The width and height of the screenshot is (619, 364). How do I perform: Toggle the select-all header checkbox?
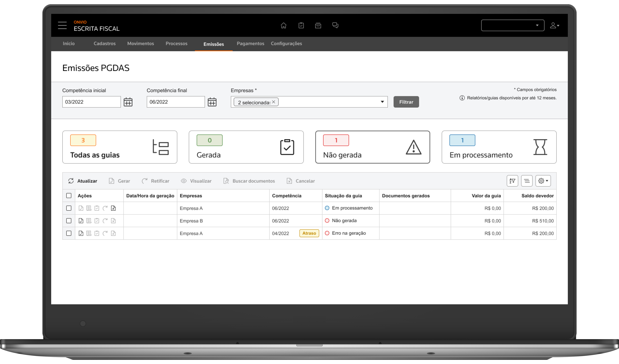pyautogui.click(x=69, y=196)
